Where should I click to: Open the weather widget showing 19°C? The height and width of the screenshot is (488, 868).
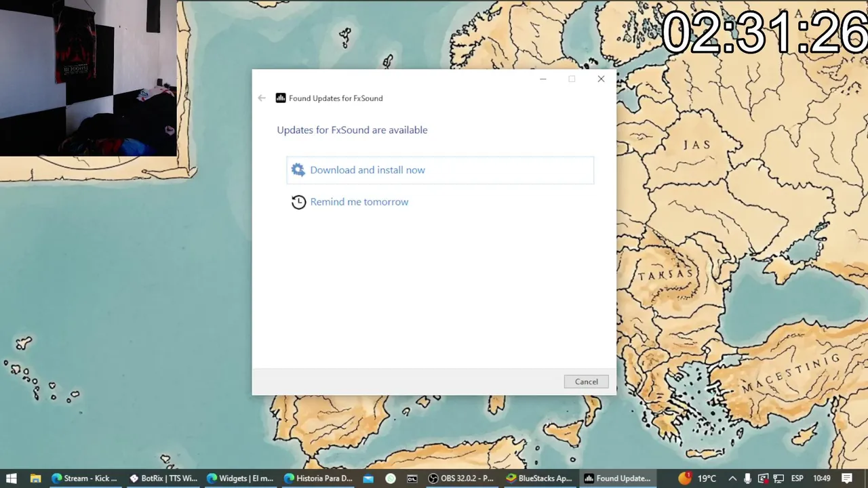(697, 478)
